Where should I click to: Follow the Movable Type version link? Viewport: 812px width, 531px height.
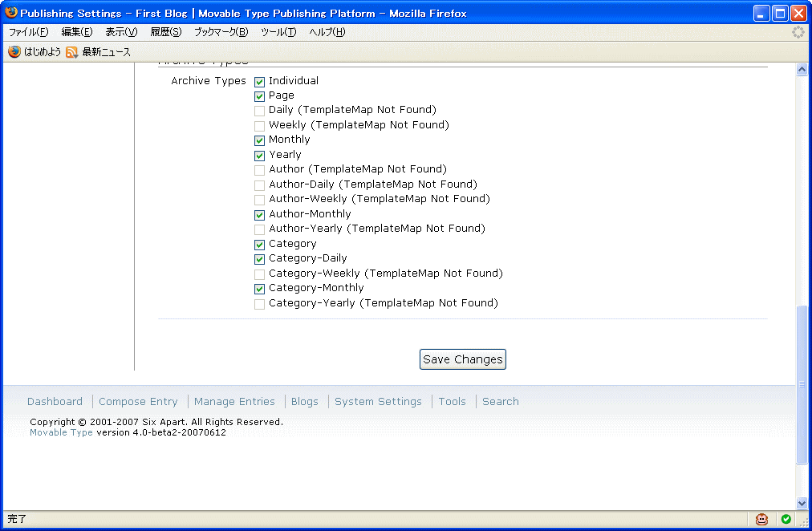tap(61, 432)
